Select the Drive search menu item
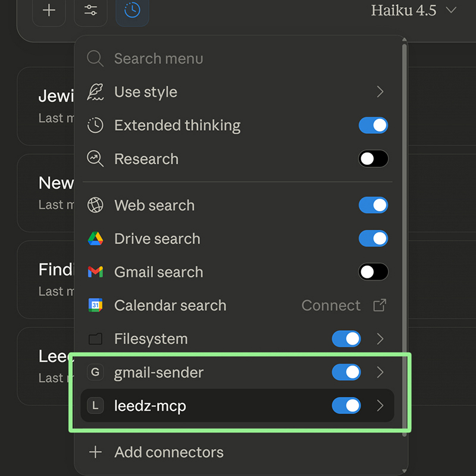The height and width of the screenshot is (476, 476). [x=157, y=239]
